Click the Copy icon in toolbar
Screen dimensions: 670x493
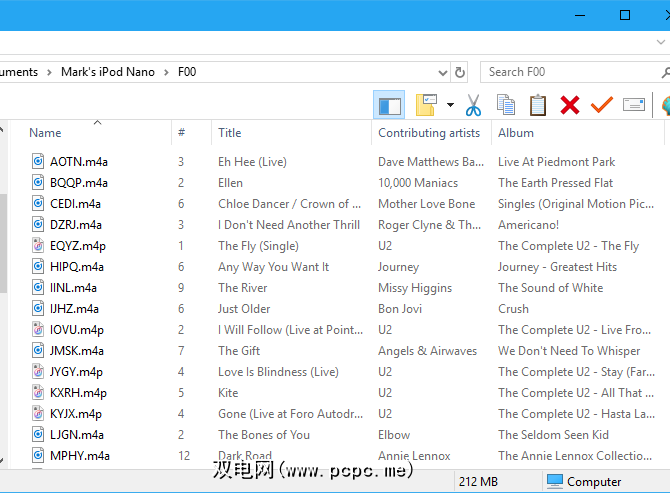[506, 105]
